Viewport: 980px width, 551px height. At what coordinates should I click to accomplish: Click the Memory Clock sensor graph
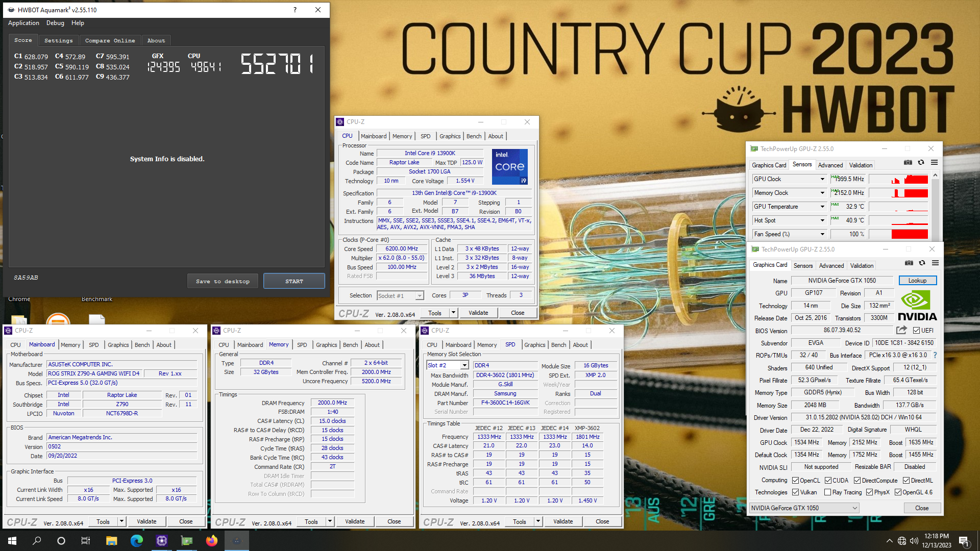[x=898, y=193]
